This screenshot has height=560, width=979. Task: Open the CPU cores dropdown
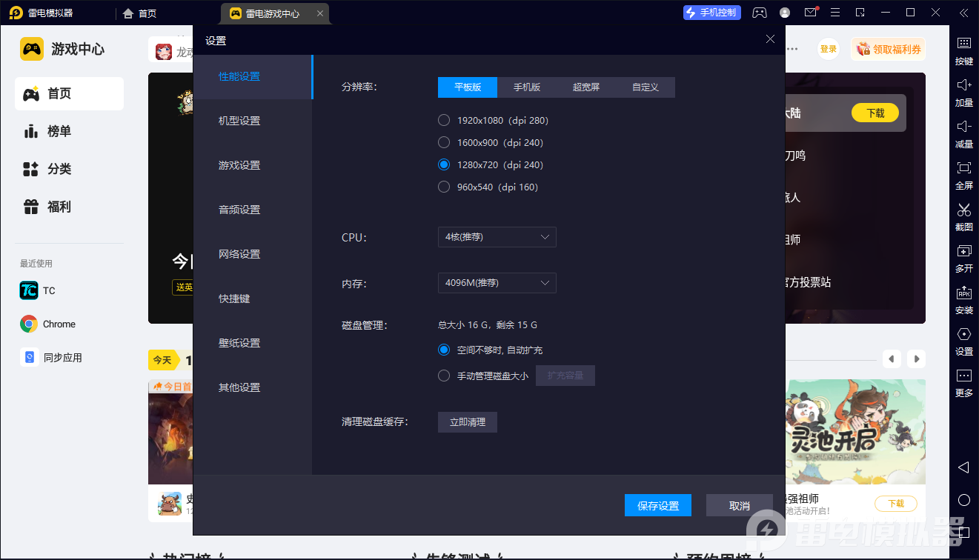click(497, 237)
